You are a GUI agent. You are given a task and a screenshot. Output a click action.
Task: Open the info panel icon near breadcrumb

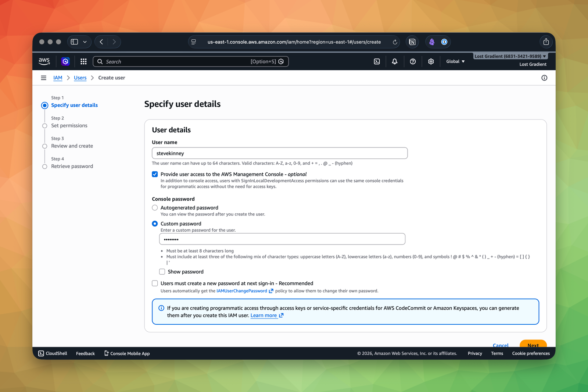544,78
